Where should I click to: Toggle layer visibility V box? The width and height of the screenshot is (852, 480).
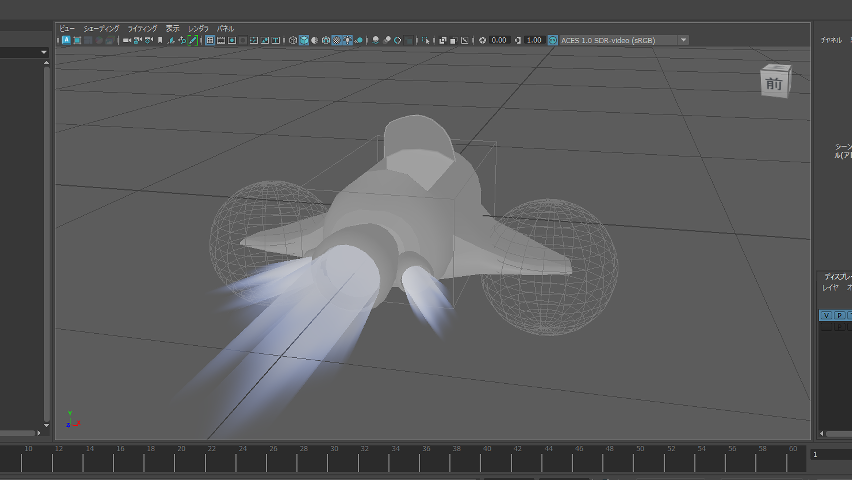coord(826,315)
